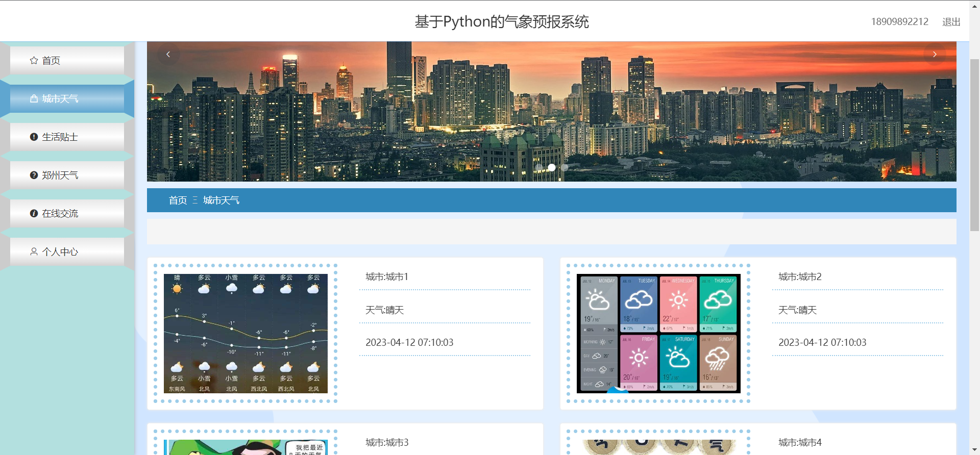Click 天气:晴天 in the 城市2 card
This screenshot has width=980, height=455.
click(797, 310)
